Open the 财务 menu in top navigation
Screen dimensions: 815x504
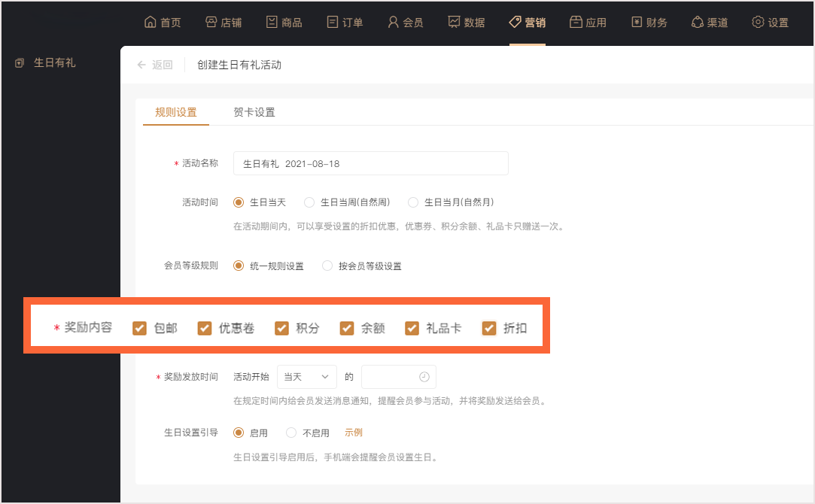649,22
